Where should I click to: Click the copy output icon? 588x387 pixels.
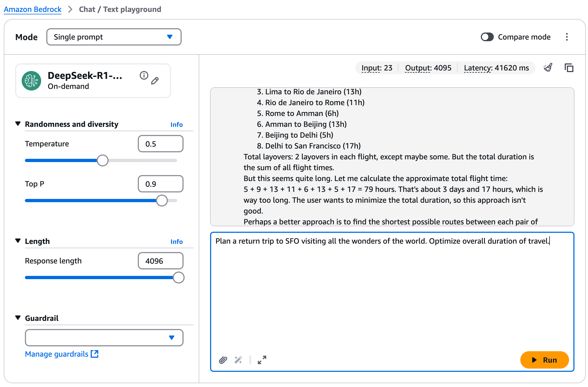[569, 68]
